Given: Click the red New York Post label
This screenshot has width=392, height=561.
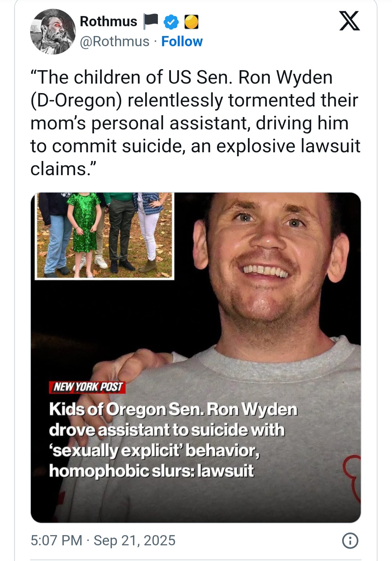Looking at the screenshot, I should tap(87, 387).
